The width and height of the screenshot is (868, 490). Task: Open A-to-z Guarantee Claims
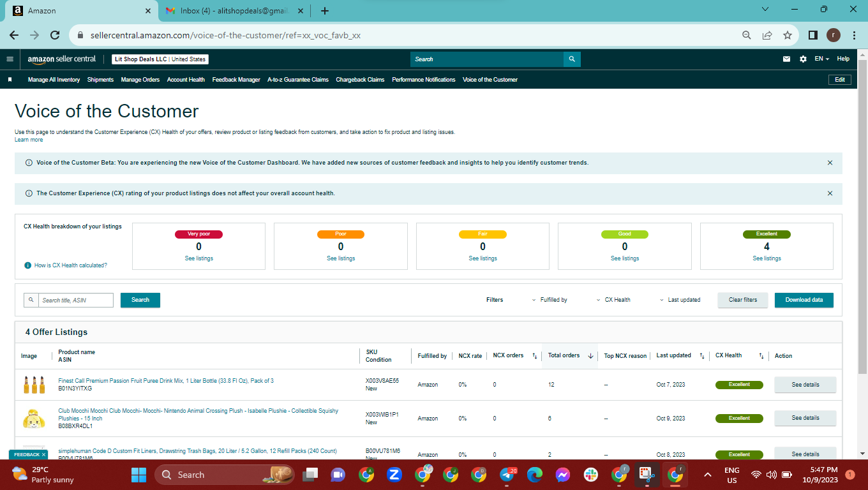click(298, 80)
